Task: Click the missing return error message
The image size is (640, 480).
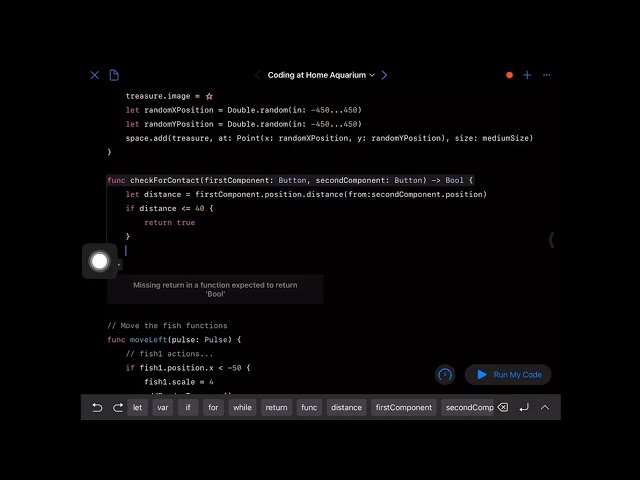Action: click(215, 289)
